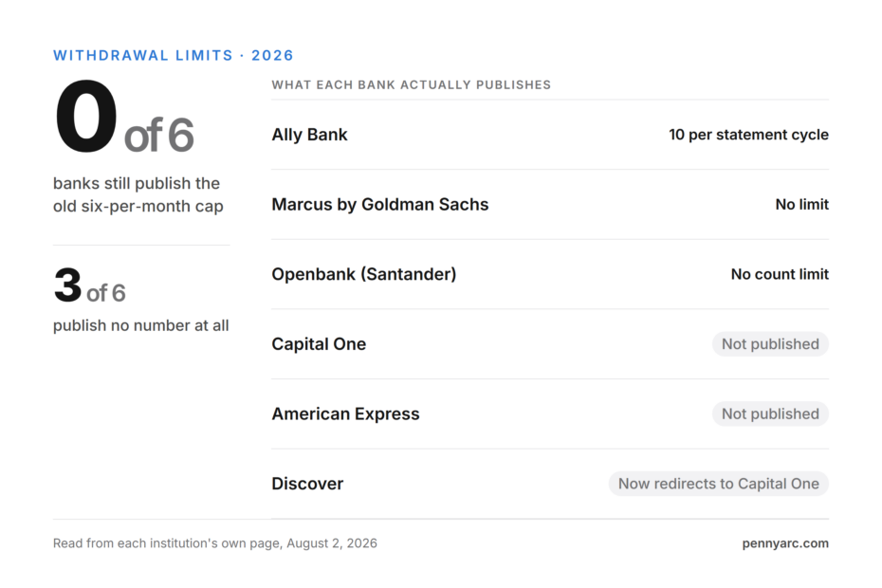Select the Marcus by Goldman Sachs name
The height and width of the screenshot is (588, 882).
coord(379,204)
